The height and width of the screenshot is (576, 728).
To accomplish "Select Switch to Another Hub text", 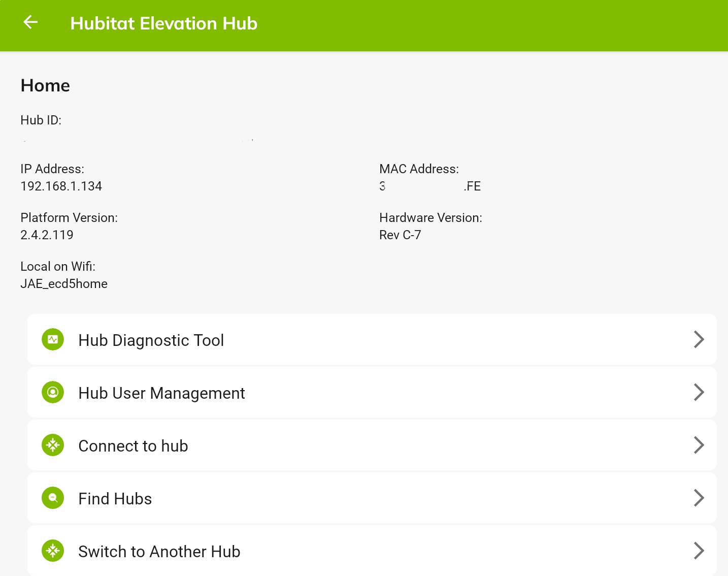I will click(x=159, y=552).
